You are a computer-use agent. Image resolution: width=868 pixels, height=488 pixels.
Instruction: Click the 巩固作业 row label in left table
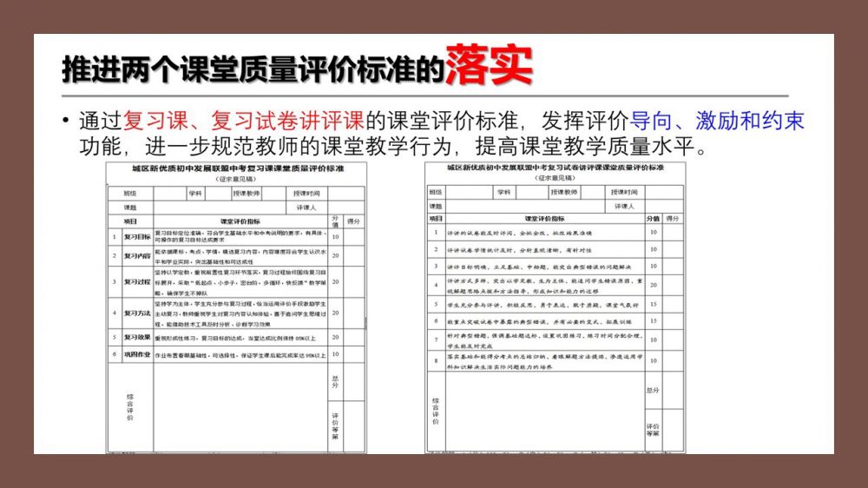click(x=136, y=354)
